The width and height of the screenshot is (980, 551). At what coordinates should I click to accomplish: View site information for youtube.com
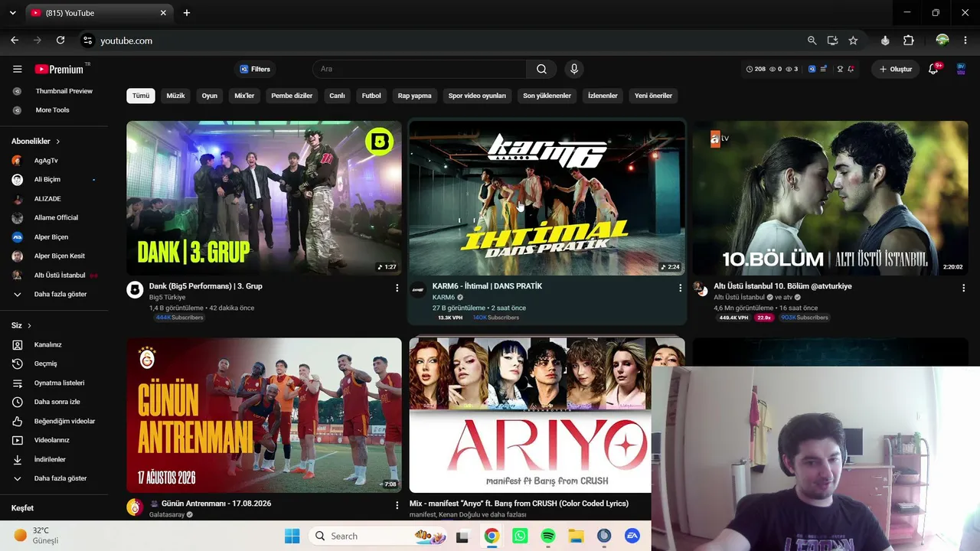click(87, 41)
